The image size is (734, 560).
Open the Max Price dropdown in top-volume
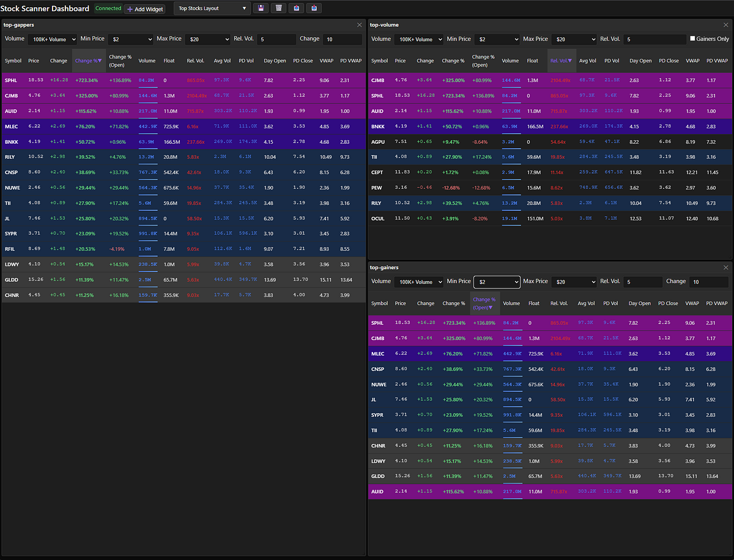574,39
